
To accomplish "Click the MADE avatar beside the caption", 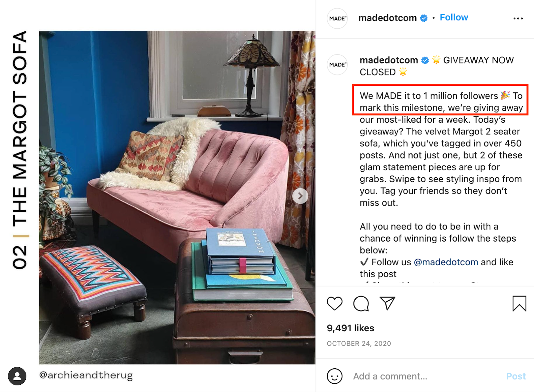I will [337, 64].
